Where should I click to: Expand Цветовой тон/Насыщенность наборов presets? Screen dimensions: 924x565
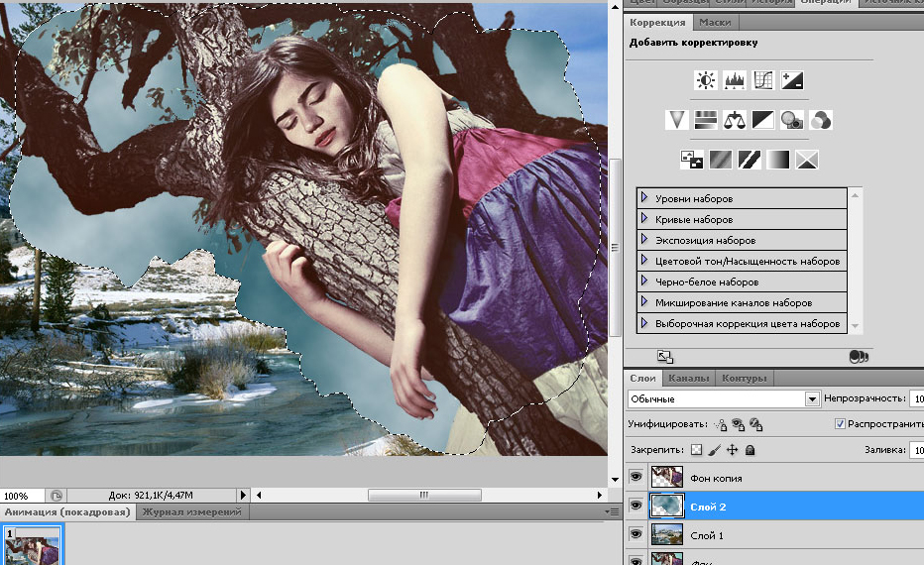[x=644, y=261]
